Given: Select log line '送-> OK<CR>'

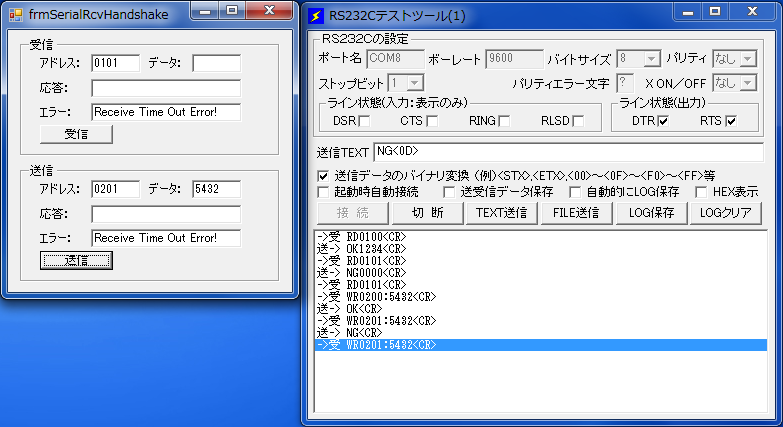Looking at the screenshot, I should tap(541, 309).
